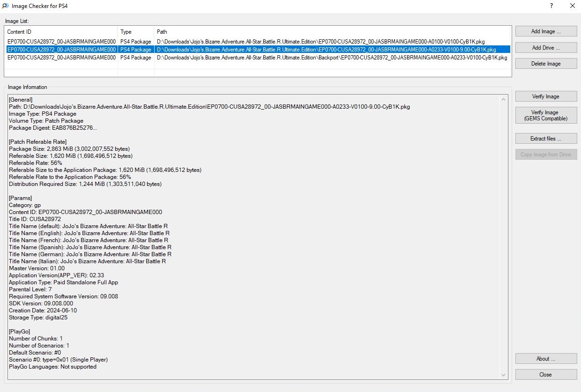581x392 pixels.
Task: Click the Close button at bottom right
Action: (x=546, y=375)
